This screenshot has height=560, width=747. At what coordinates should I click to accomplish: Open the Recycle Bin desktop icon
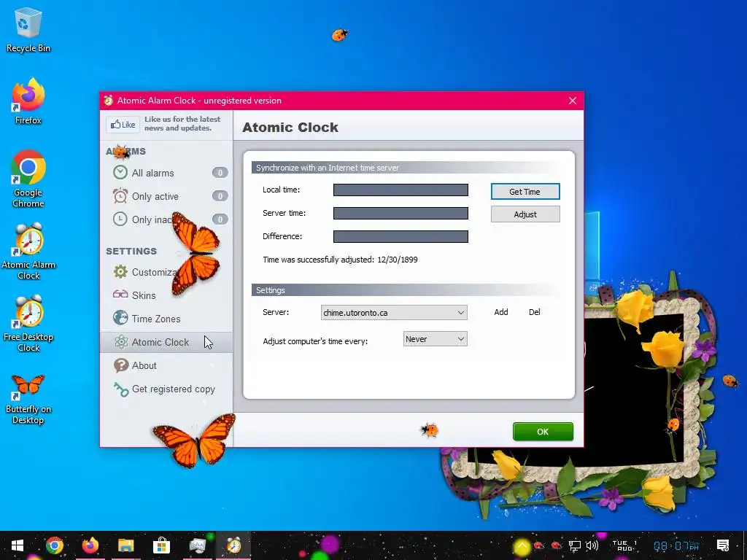pyautogui.click(x=28, y=29)
